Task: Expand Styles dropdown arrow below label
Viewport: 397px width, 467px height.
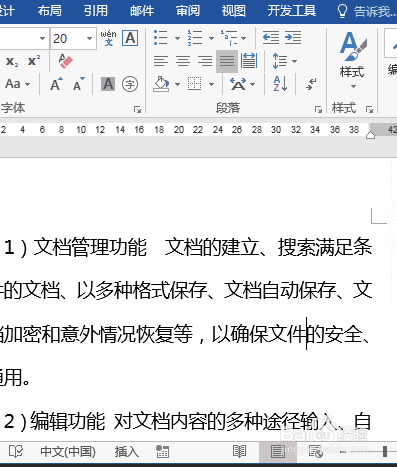Action: click(x=353, y=87)
